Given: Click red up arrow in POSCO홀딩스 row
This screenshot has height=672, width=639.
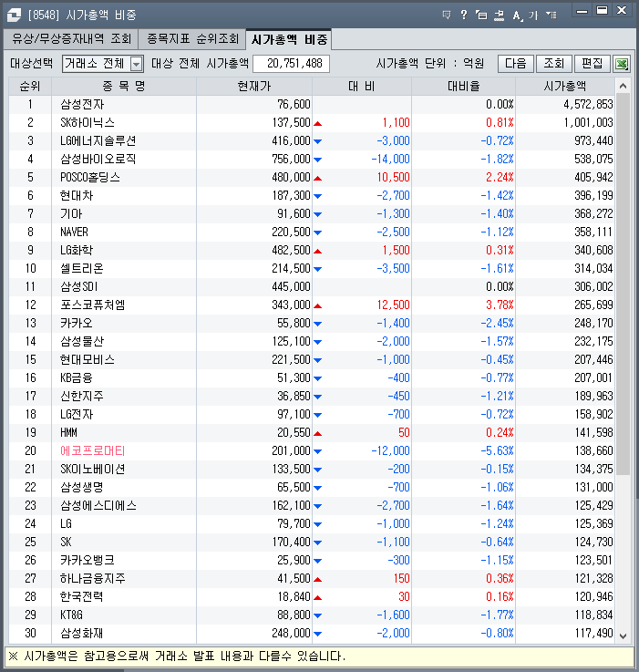Looking at the screenshot, I should point(317,179).
